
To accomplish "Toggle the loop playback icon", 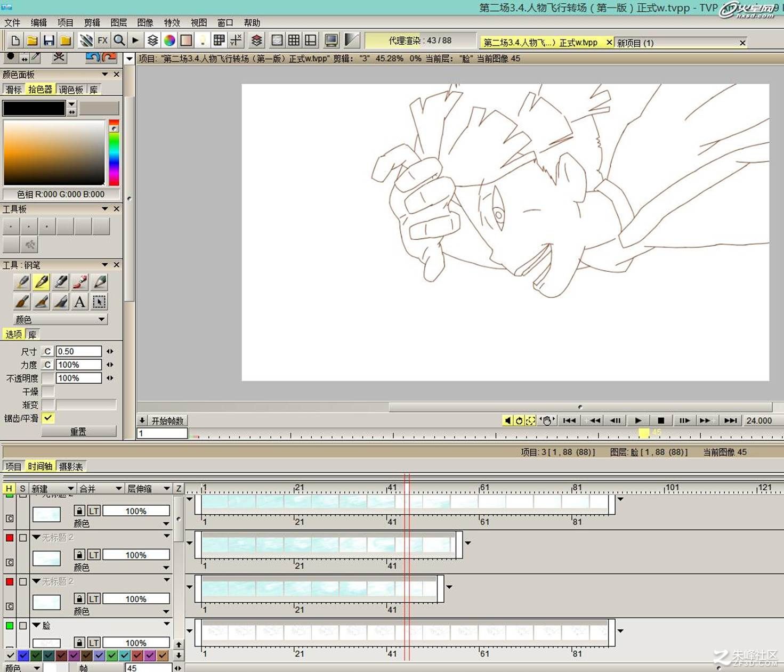I will pyautogui.click(x=519, y=420).
